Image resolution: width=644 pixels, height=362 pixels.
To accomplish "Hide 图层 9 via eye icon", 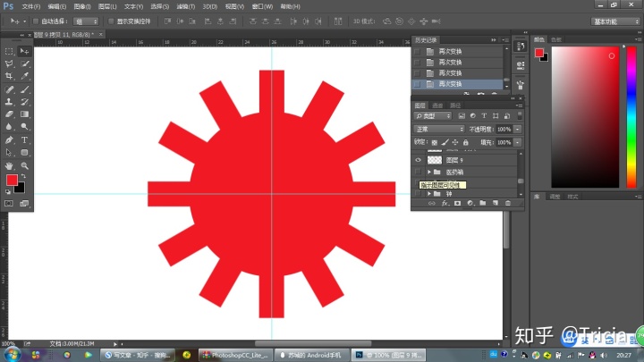I will [418, 160].
